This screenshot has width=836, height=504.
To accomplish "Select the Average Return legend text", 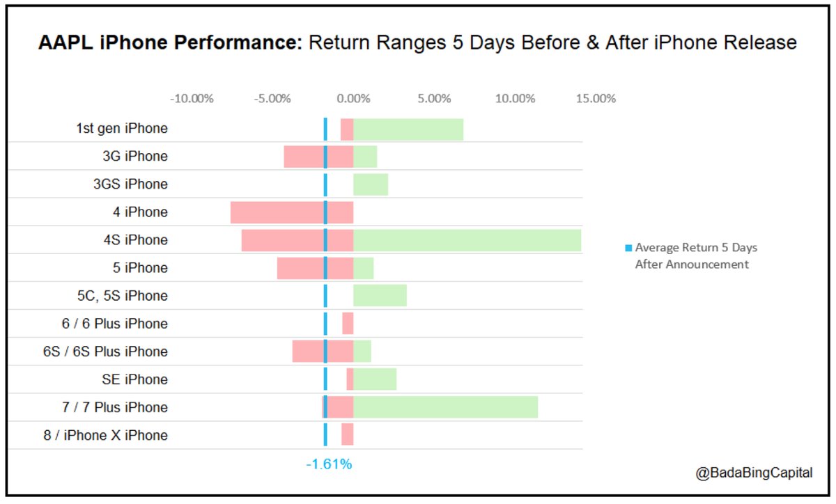I will pyautogui.click(x=695, y=255).
